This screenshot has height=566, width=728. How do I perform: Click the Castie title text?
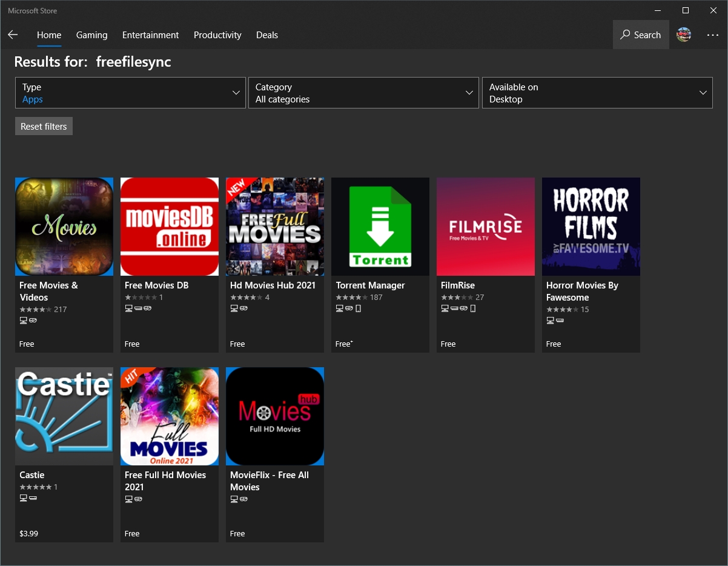(32, 475)
